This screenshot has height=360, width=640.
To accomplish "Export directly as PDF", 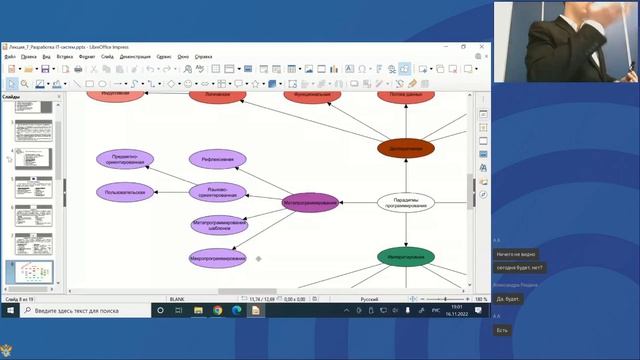I will click(65, 69).
